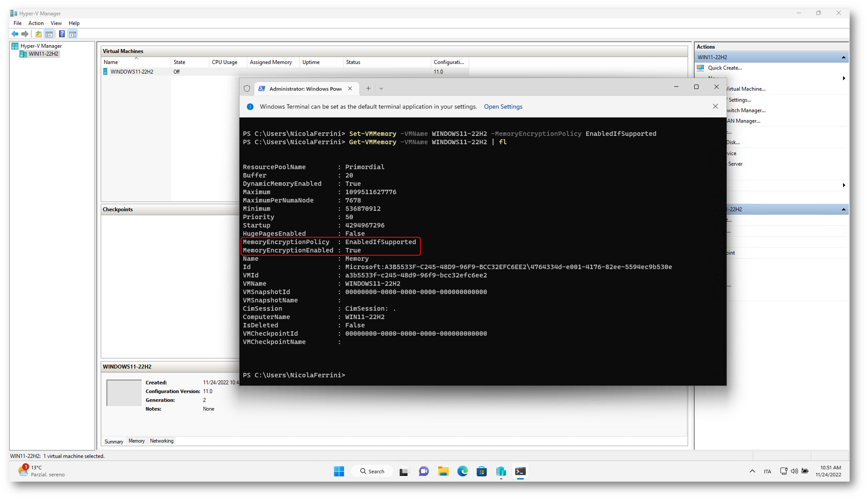Open the Windows Terminal new-tab dropdown menu
Screen dimensions: 868x500
coord(381,88)
